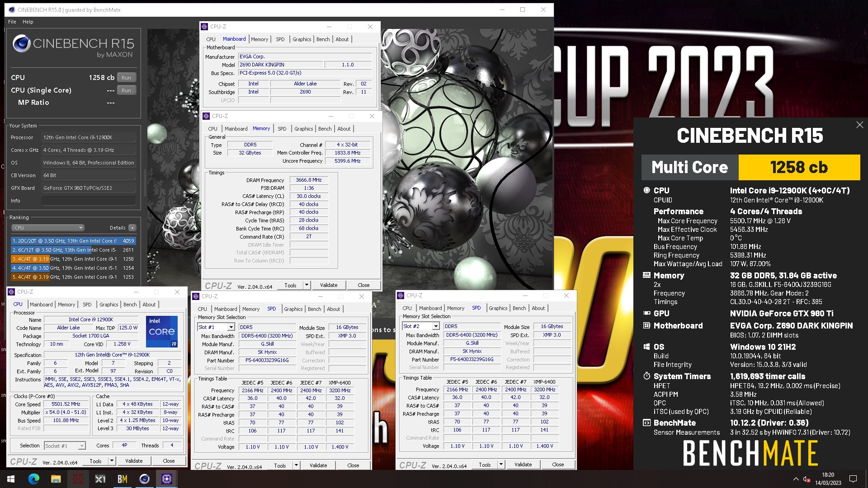Switch to Cinebench from the taskbar icon
Screen dimensions: 868x488
point(144,479)
